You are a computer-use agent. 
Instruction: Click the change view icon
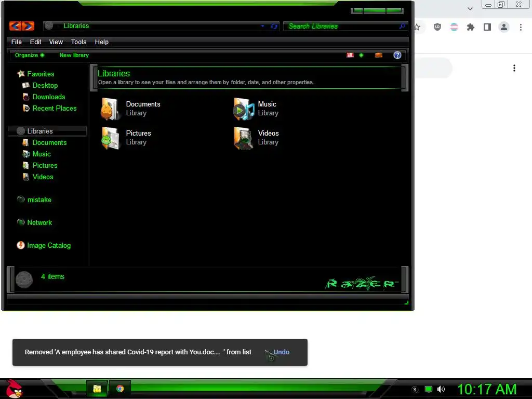point(350,55)
